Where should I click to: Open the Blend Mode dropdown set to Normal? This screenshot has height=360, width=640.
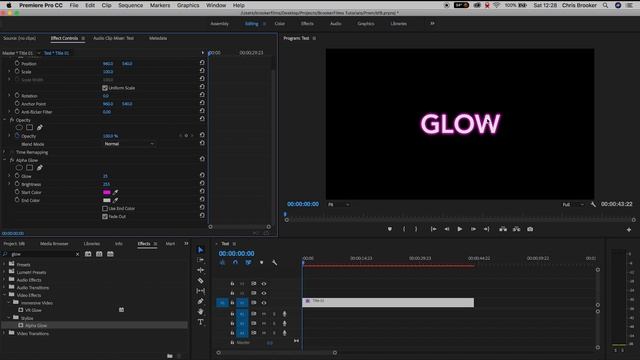[x=129, y=144]
